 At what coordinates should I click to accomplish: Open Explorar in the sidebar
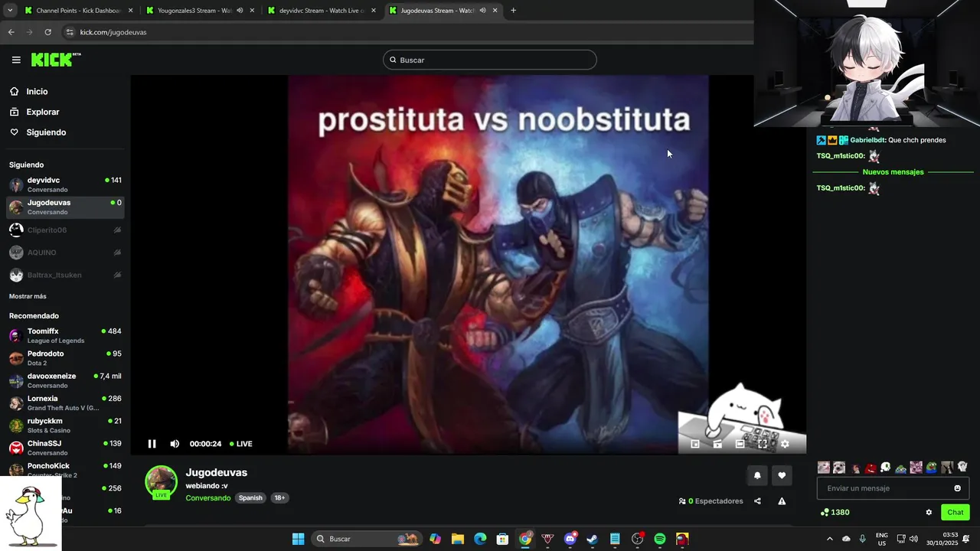tap(34, 112)
